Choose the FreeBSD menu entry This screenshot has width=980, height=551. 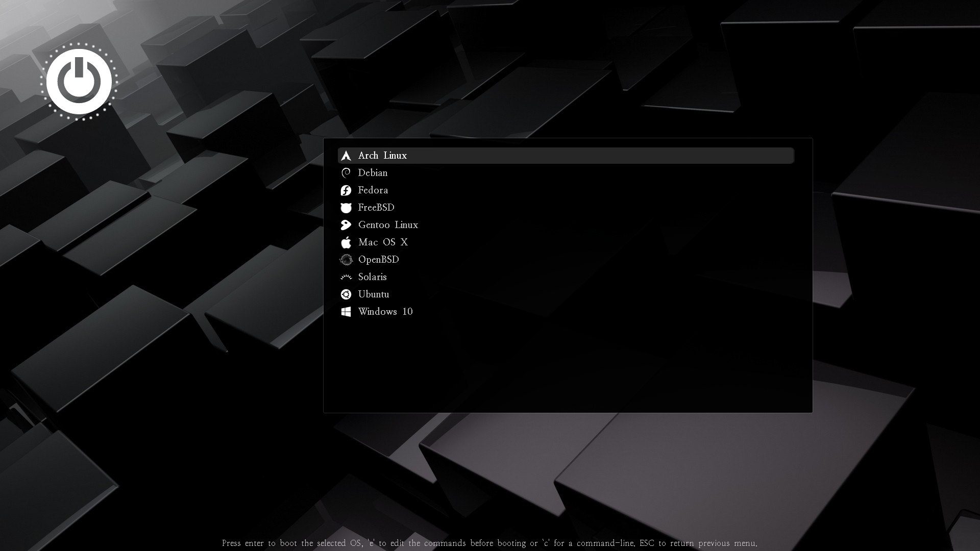point(566,208)
